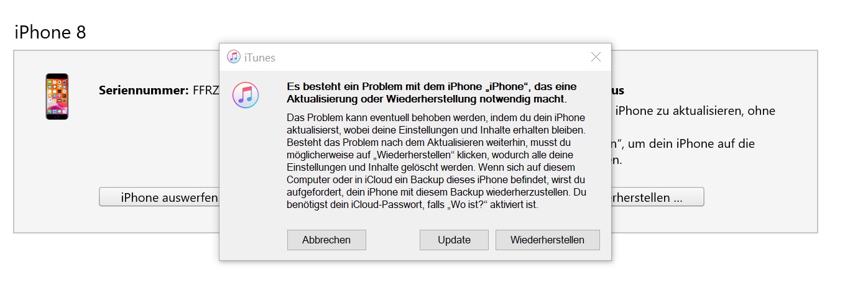Click Wiederherstellen in the dialog

[547, 240]
